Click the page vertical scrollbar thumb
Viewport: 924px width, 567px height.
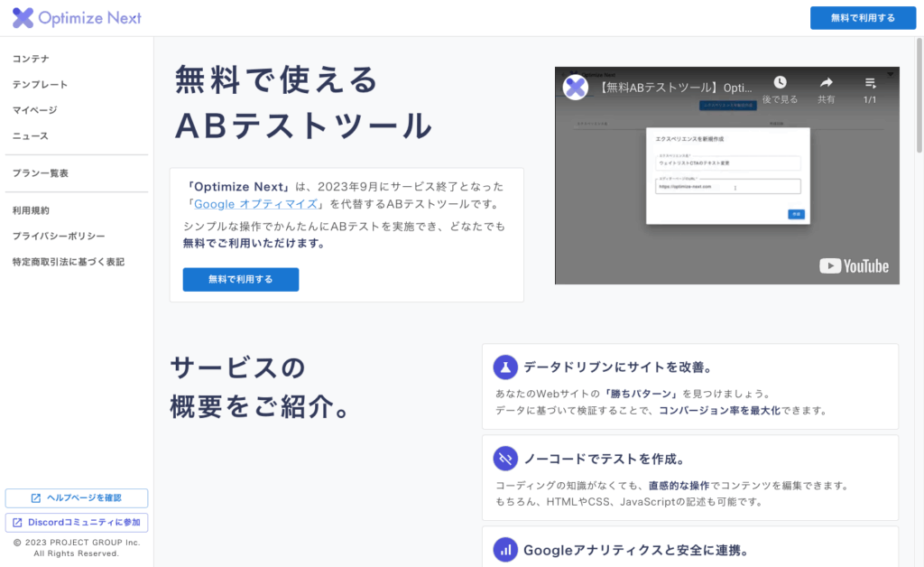coord(919,96)
